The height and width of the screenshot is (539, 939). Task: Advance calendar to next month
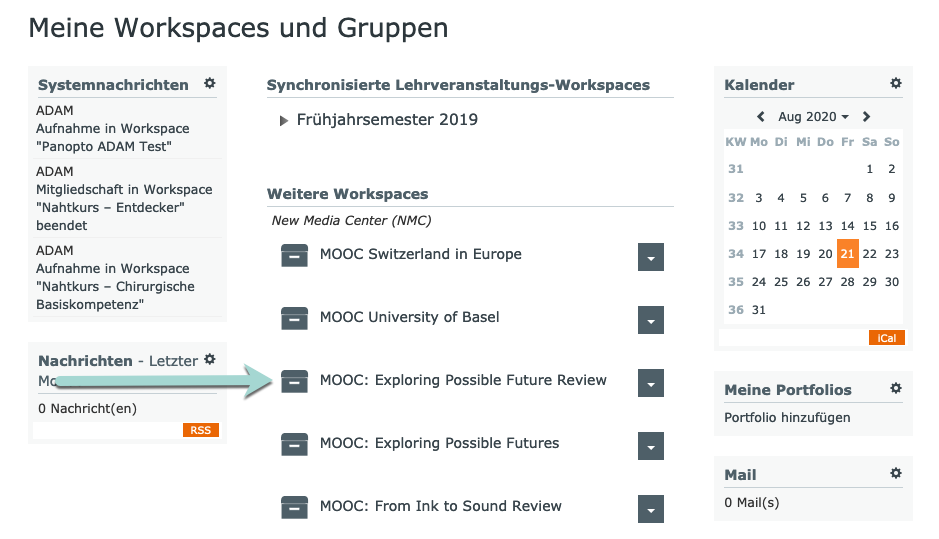pyautogui.click(x=866, y=117)
